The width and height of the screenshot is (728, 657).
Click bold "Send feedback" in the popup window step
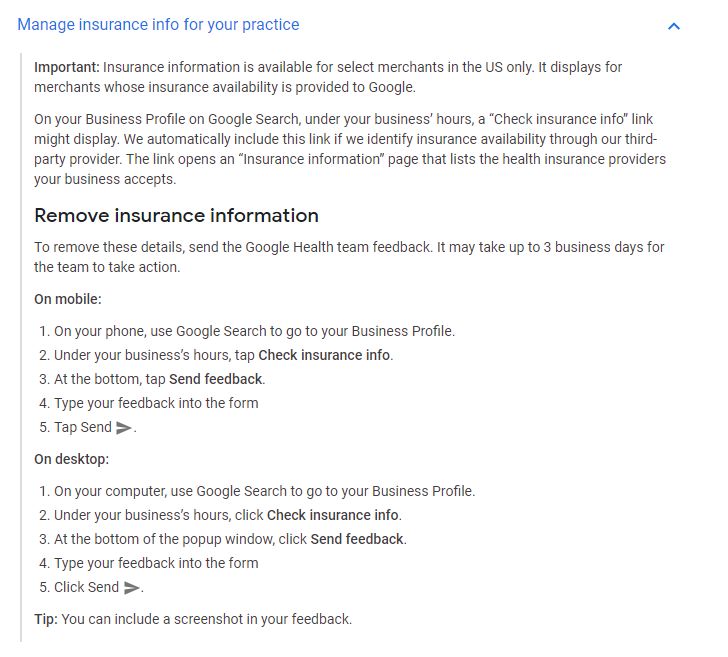point(357,540)
